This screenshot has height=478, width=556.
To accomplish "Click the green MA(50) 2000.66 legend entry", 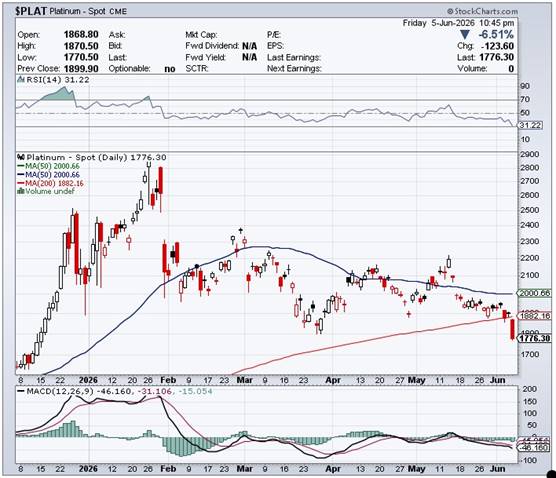I will tap(49, 166).
